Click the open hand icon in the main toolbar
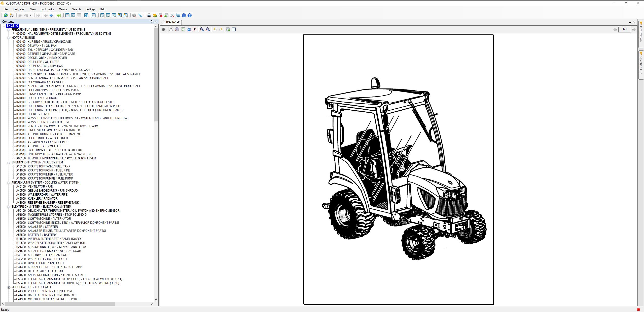 pyautogui.click(x=11, y=15)
